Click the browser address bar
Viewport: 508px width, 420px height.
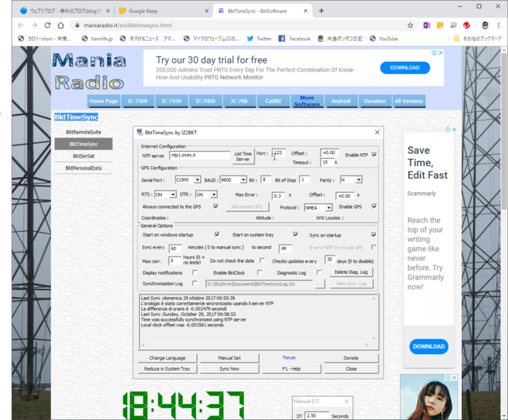coord(240,25)
